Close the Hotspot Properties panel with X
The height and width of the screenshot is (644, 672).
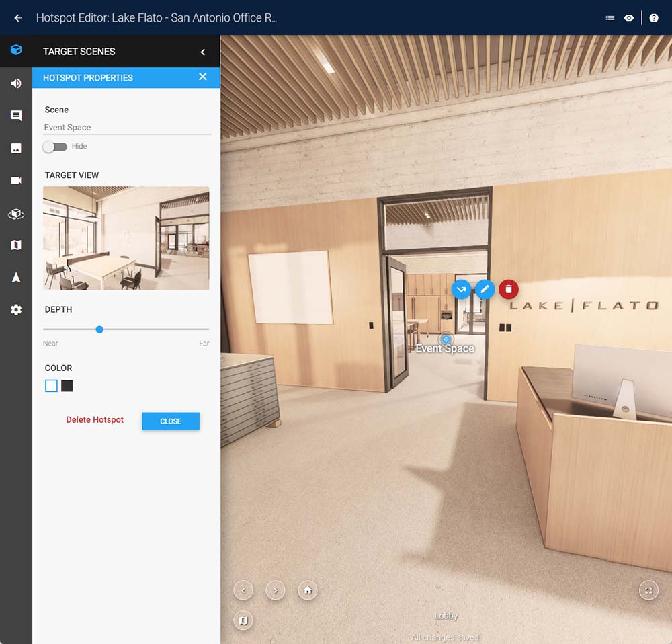pyautogui.click(x=203, y=77)
